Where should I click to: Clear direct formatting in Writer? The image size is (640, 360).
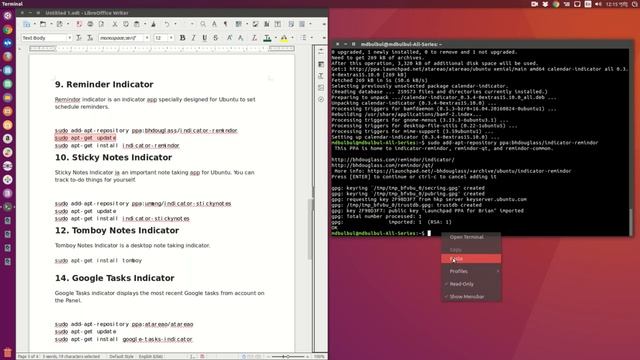tap(254, 38)
